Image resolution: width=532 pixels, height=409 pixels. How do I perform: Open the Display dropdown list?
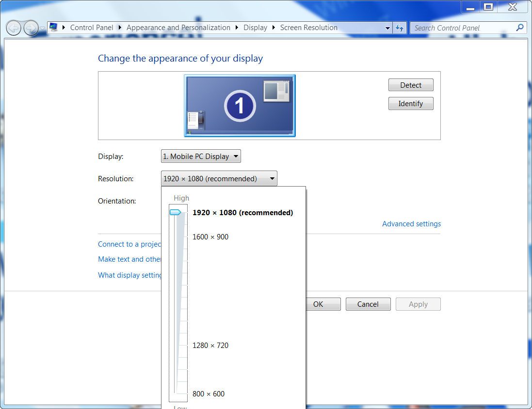pos(201,157)
